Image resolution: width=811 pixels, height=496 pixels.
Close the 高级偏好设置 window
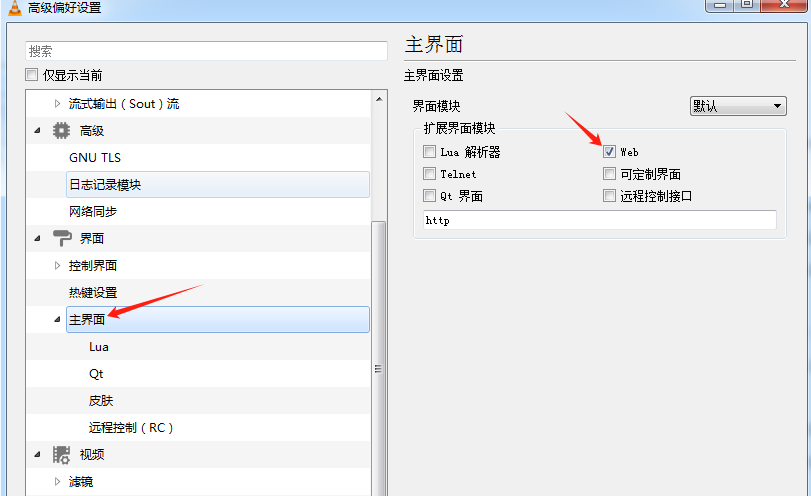[784, 5]
